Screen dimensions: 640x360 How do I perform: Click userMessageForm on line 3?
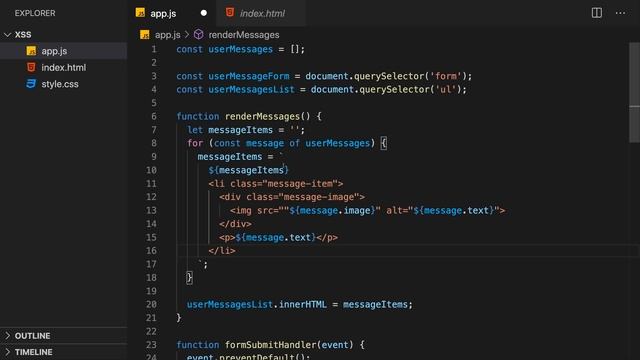249,76
